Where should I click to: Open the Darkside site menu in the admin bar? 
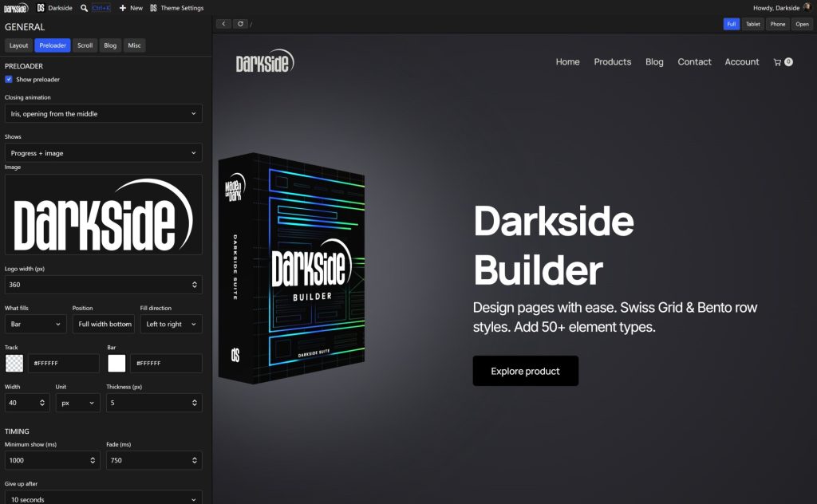point(55,8)
